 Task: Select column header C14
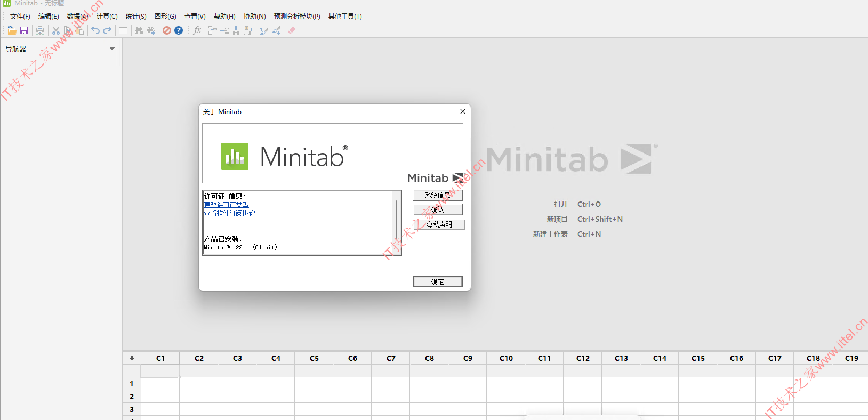[660, 358]
